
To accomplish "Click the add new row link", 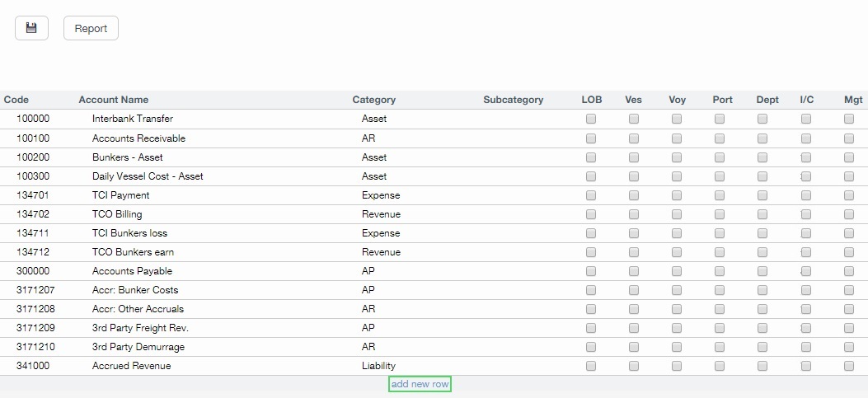I will point(420,384).
